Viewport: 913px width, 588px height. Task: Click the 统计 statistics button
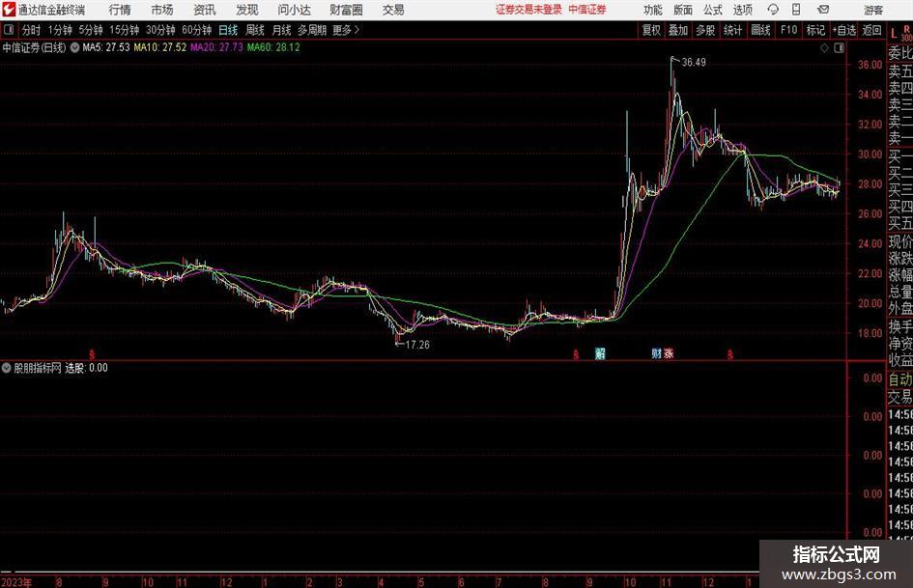point(732,30)
